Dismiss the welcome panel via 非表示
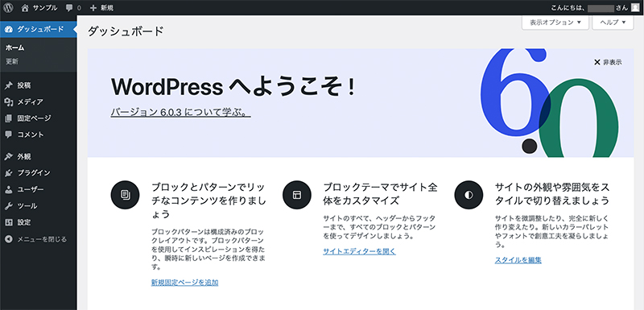644x310 pixels. (608, 63)
